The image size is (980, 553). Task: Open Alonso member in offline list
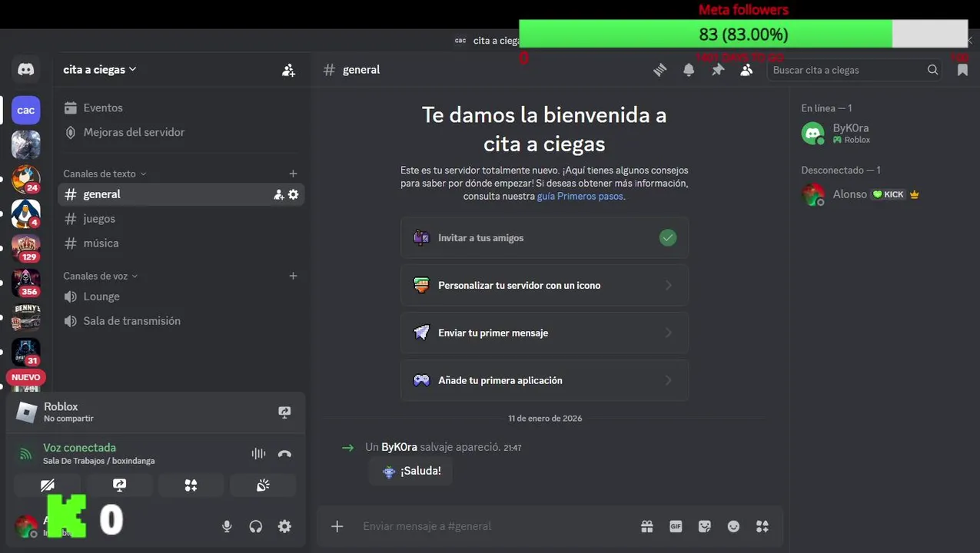pyautogui.click(x=881, y=194)
